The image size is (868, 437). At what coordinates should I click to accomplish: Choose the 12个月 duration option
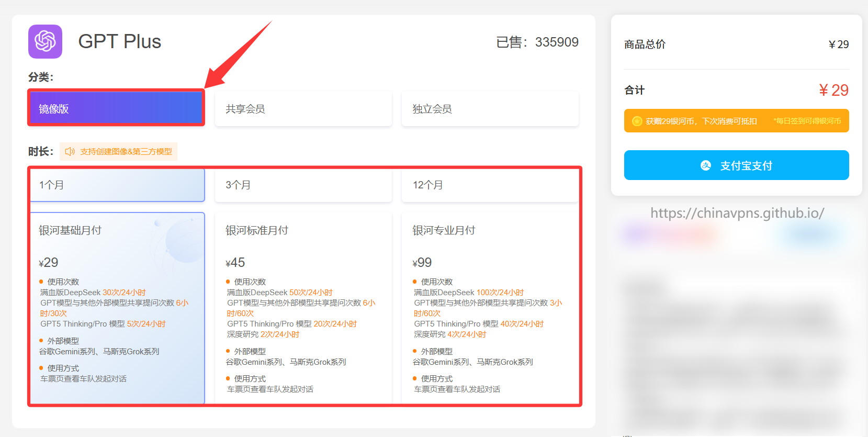[x=490, y=185]
